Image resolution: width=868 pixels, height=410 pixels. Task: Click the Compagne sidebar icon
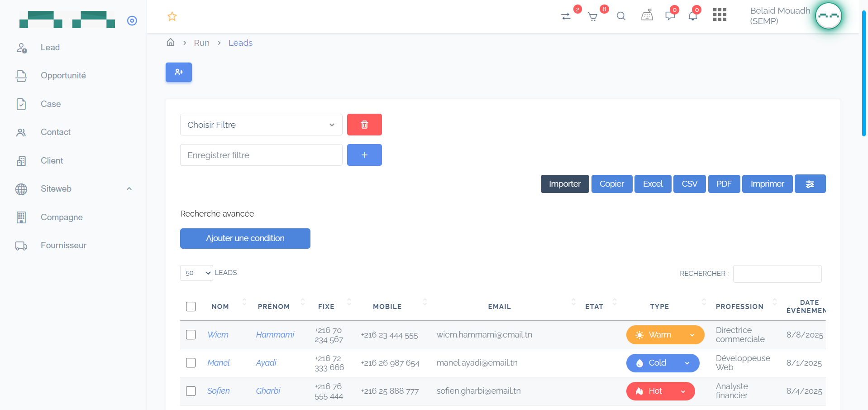(x=21, y=217)
